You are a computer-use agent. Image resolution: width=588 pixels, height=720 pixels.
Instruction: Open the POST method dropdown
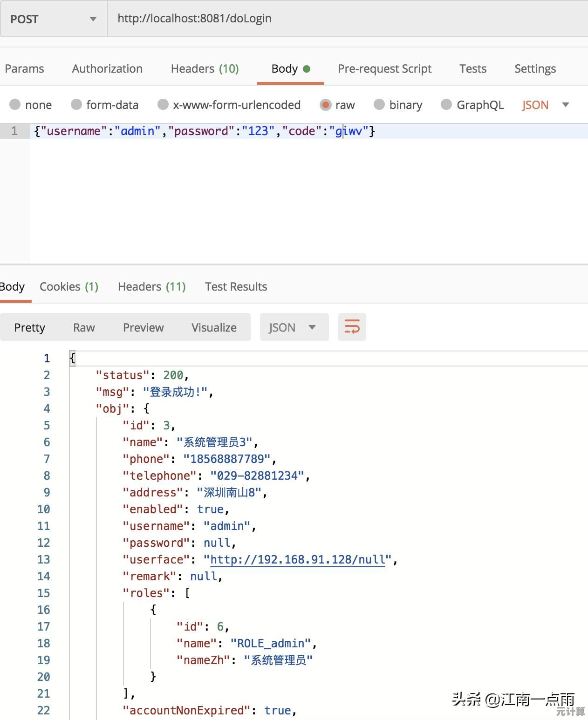coord(54,19)
